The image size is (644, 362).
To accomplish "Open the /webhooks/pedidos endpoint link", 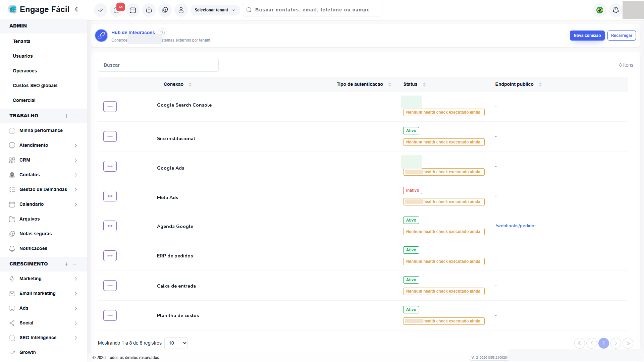I will 516,226.
